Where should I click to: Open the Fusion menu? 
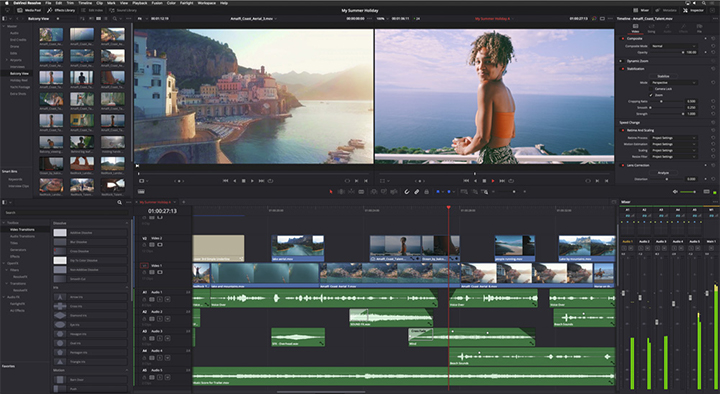coord(157,3)
